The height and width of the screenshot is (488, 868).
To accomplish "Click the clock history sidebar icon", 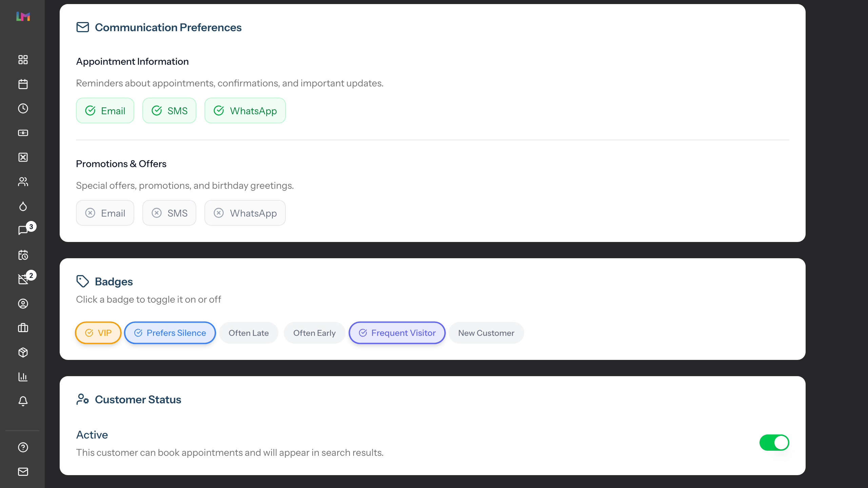I will tap(23, 108).
